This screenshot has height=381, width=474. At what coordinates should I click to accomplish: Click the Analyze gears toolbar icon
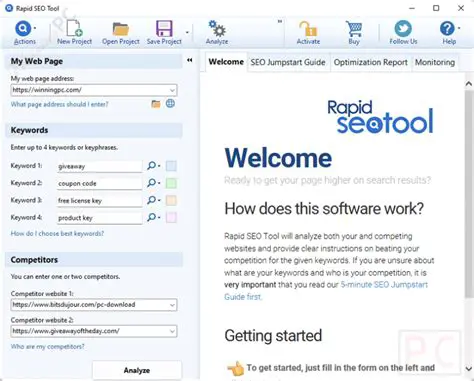[x=217, y=29]
